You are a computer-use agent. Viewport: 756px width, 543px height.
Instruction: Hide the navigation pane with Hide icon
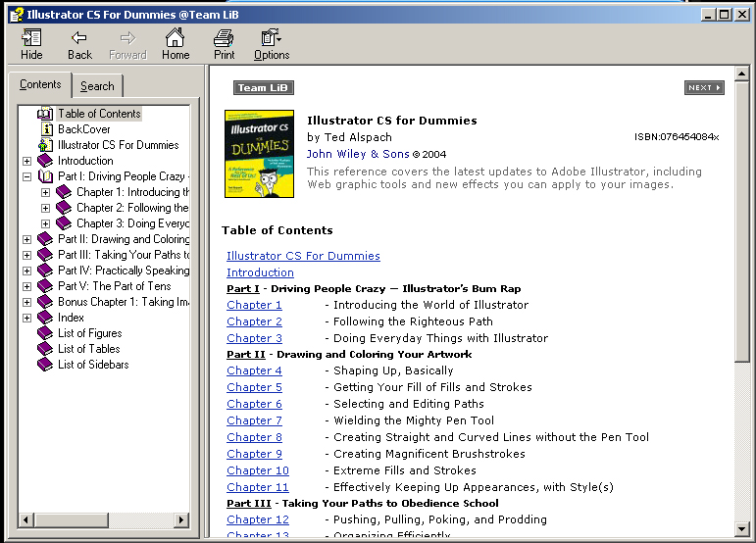[x=31, y=44]
